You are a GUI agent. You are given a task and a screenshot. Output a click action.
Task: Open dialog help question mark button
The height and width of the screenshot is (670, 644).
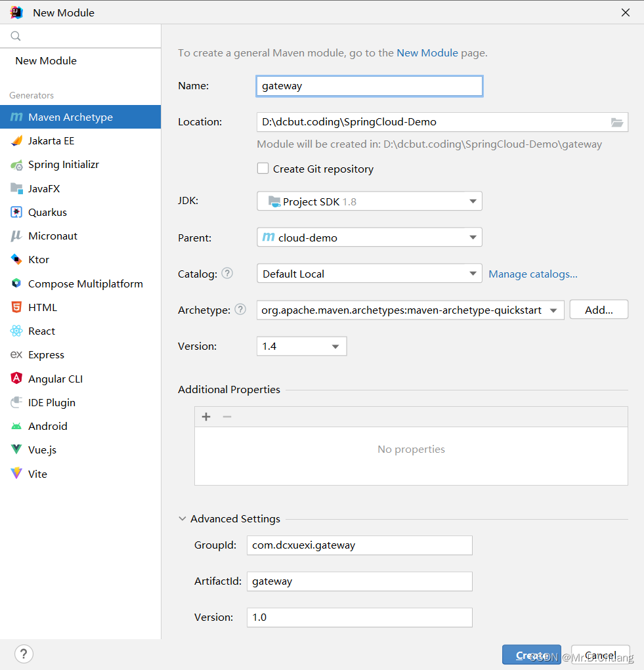coord(24,654)
